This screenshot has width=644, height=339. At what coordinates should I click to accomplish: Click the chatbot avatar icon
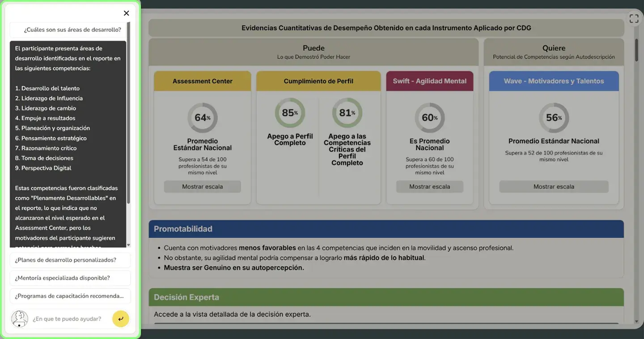(x=20, y=319)
